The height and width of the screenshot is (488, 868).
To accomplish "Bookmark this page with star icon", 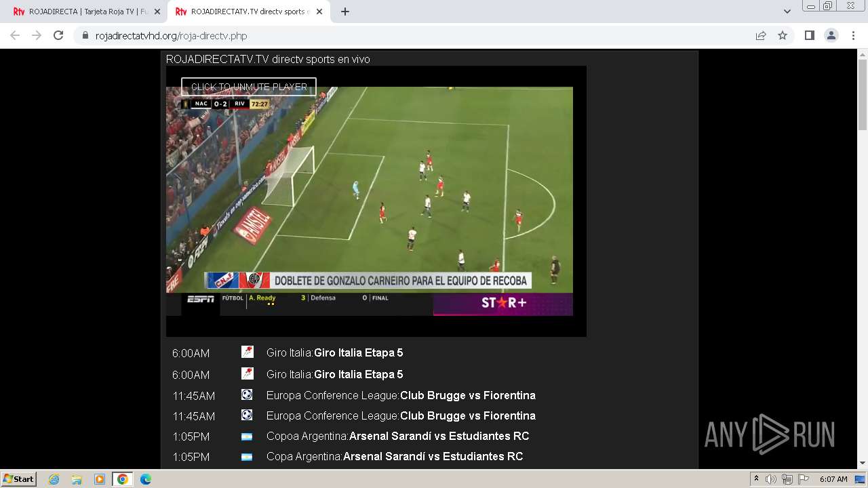I will tap(783, 36).
